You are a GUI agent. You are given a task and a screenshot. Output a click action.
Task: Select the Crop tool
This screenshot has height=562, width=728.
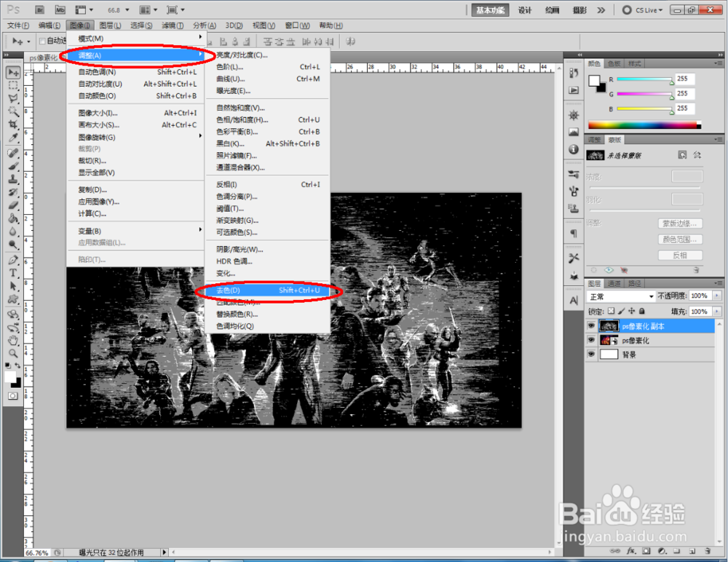13,124
